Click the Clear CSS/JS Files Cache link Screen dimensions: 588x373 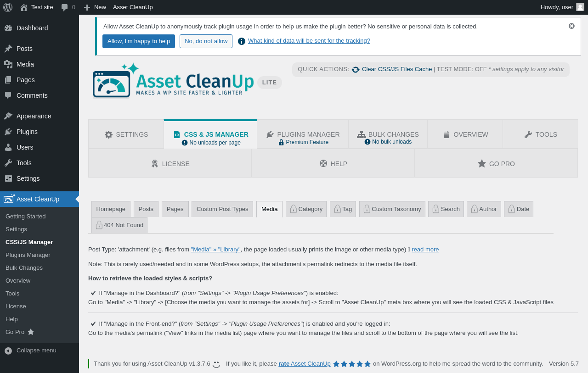pyautogui.click(x=397, y=69)
